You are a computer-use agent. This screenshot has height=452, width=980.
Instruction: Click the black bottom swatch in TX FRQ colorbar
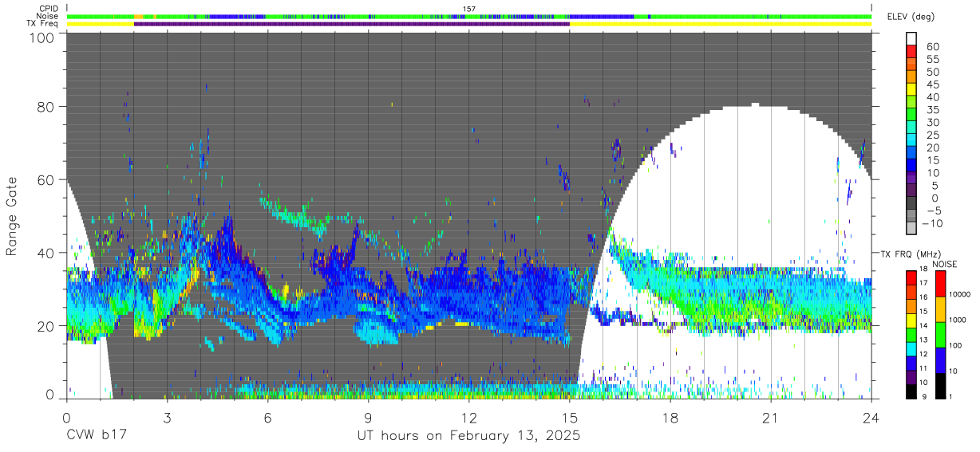[912, 391]
